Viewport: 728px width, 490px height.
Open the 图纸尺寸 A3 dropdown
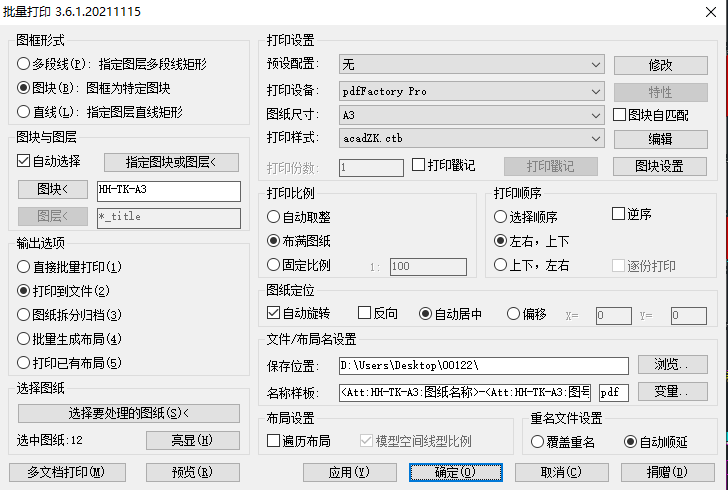(471, 115)
